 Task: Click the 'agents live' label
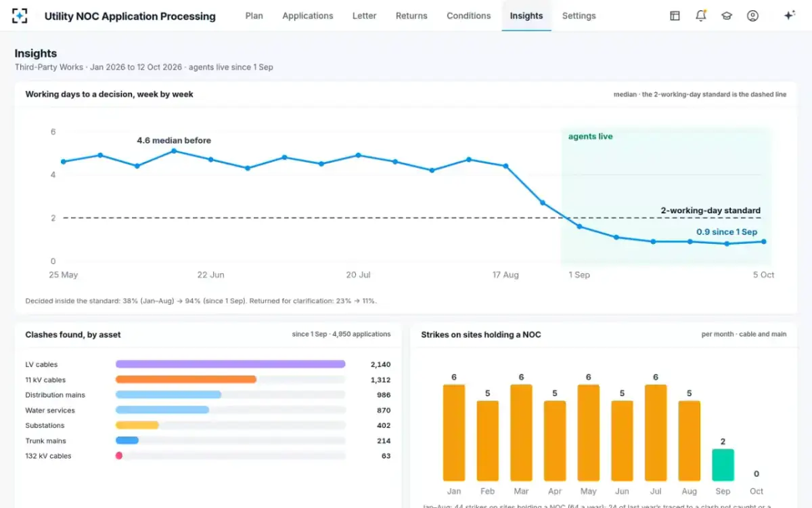click(x=590, y=136)
